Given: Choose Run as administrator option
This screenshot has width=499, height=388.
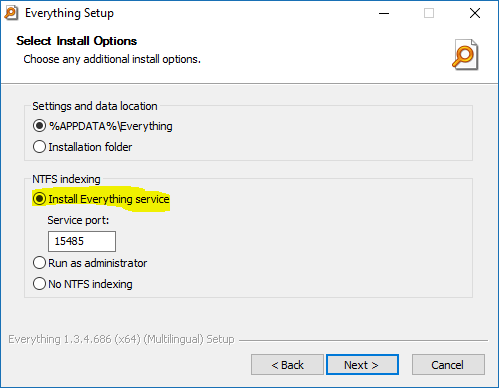Looking at the screenshot, I should tap(90, 263).
